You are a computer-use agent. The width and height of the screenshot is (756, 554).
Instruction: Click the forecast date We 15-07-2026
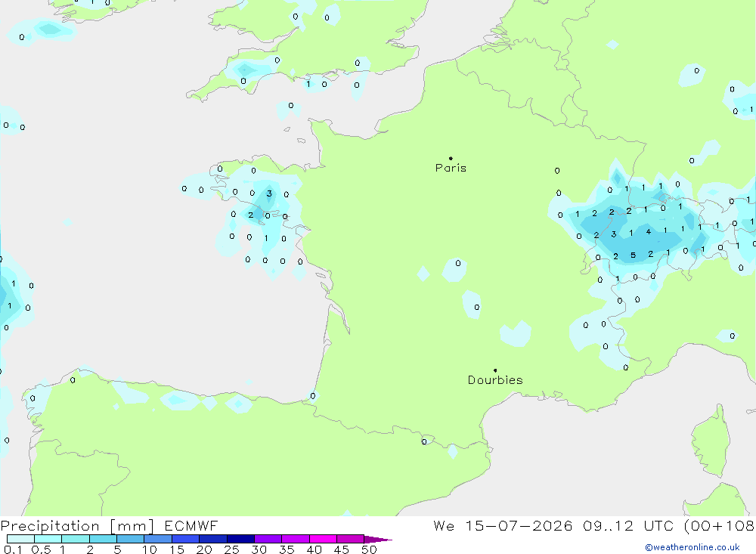click(503, 525)
